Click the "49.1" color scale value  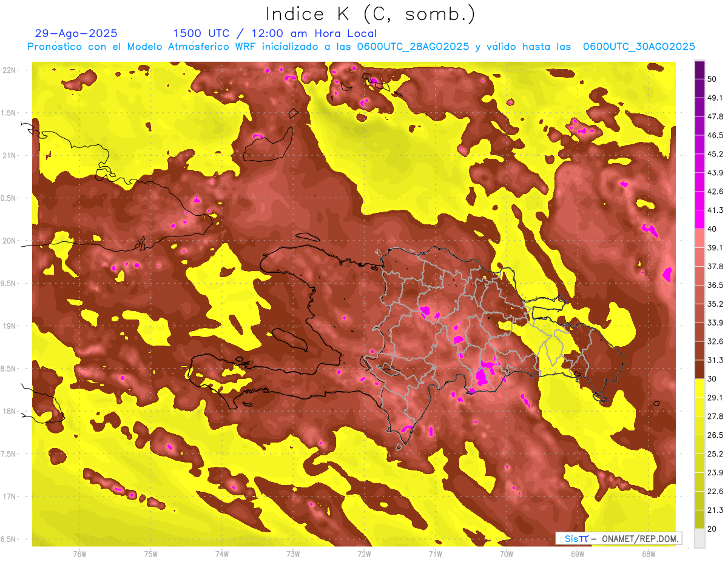(x=715, y=98)
